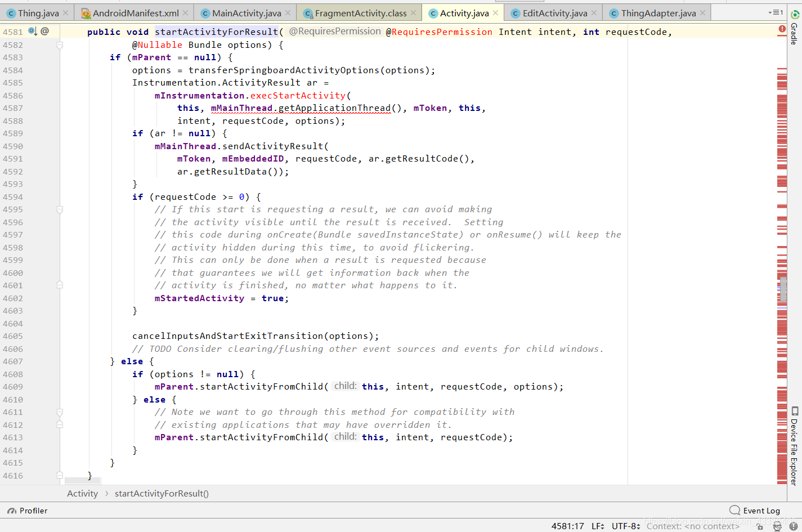The height and width of the screenshot is (532, 802).
Task: Open the Event Log panel
Action: point(755,511)
